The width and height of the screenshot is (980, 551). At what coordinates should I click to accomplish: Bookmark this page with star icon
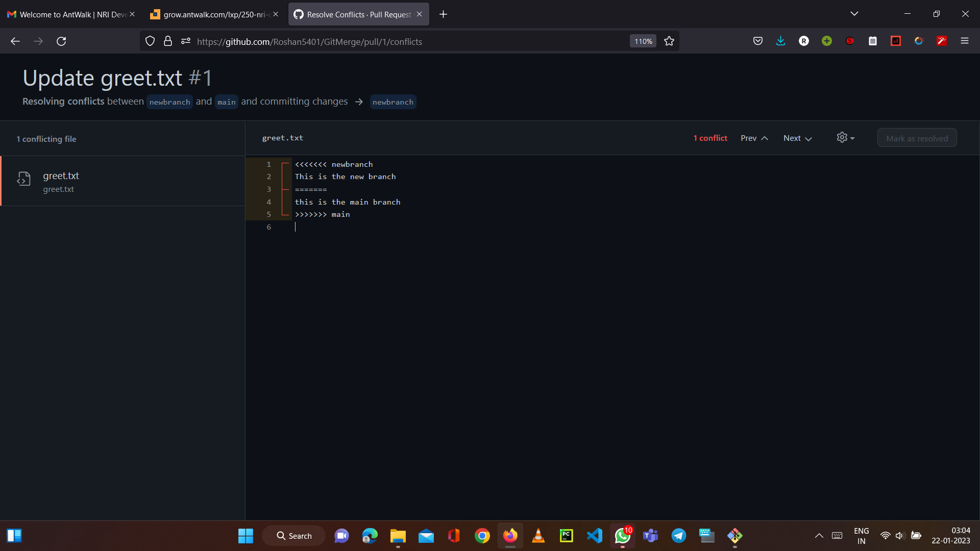(x=669, y=41)
